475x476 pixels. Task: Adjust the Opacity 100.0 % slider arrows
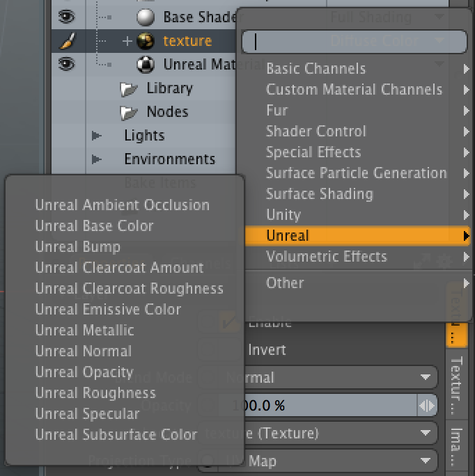point(426,406)
